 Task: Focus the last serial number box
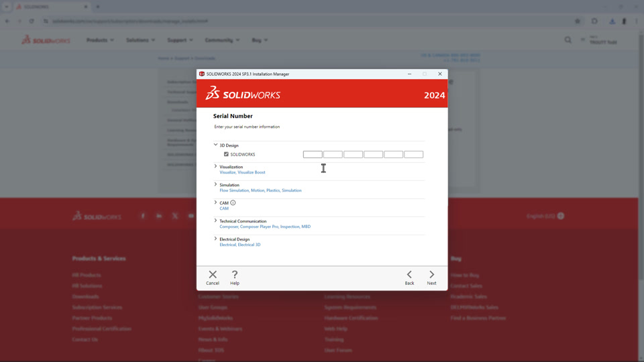[413, 154]
